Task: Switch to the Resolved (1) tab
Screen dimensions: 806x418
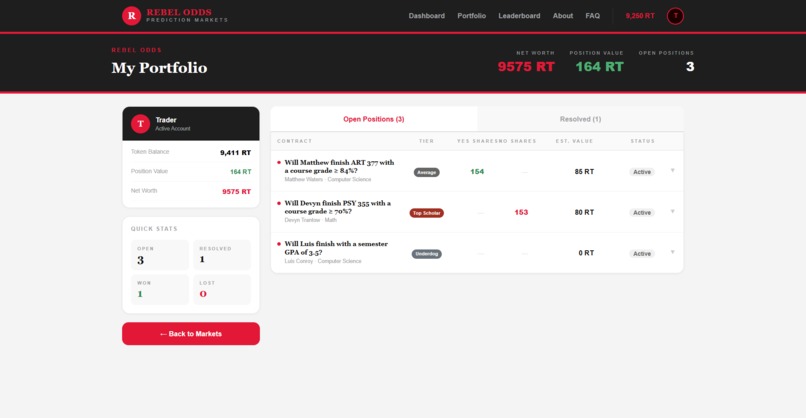Action: pos(580,119)
